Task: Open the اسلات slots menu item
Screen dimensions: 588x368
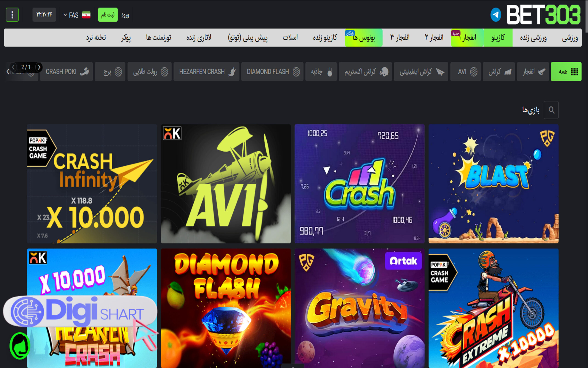Action: [x=290, y=38]
